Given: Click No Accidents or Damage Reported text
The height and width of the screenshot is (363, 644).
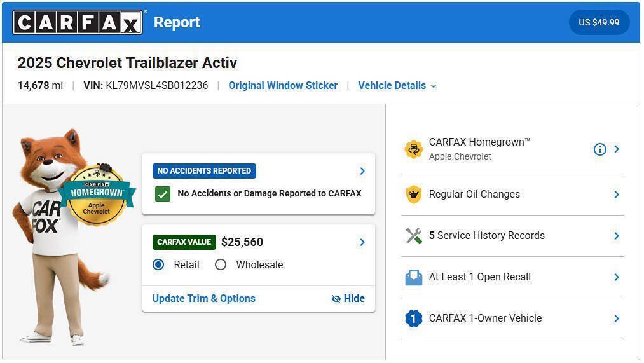Looking at the screenshot, I should 270,193.
